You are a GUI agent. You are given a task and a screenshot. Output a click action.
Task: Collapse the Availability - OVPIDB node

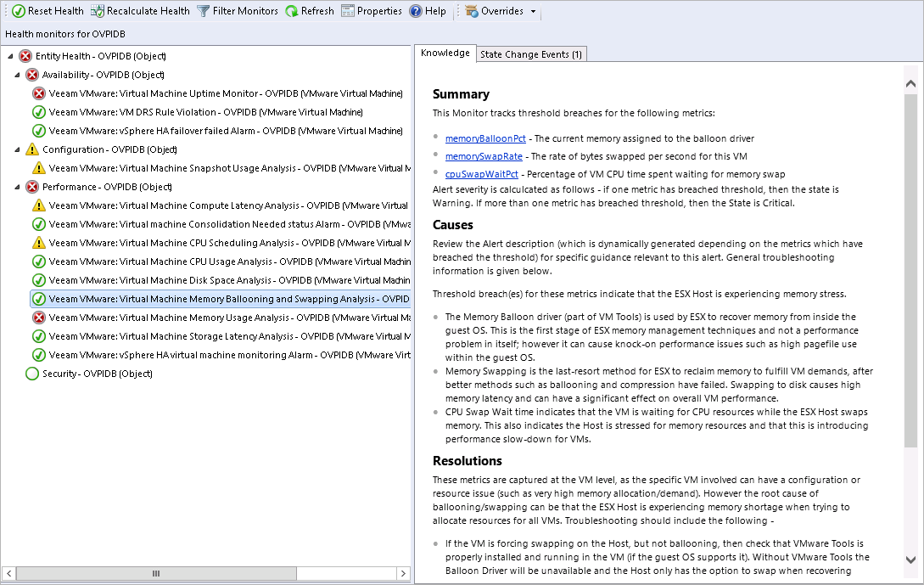pos(17,75)
